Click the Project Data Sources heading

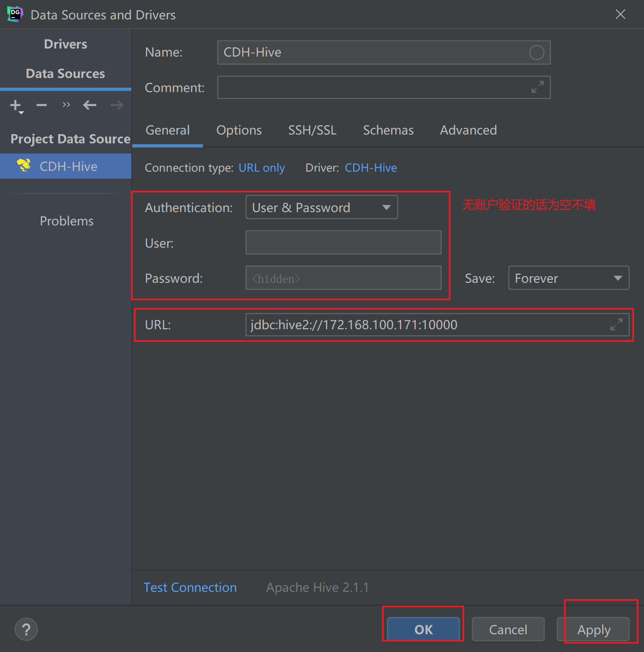pyautogui.click(x=70, y=139)
